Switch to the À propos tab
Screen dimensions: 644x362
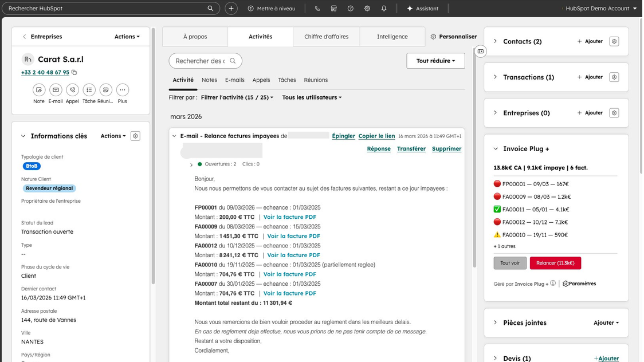(195, 37)
